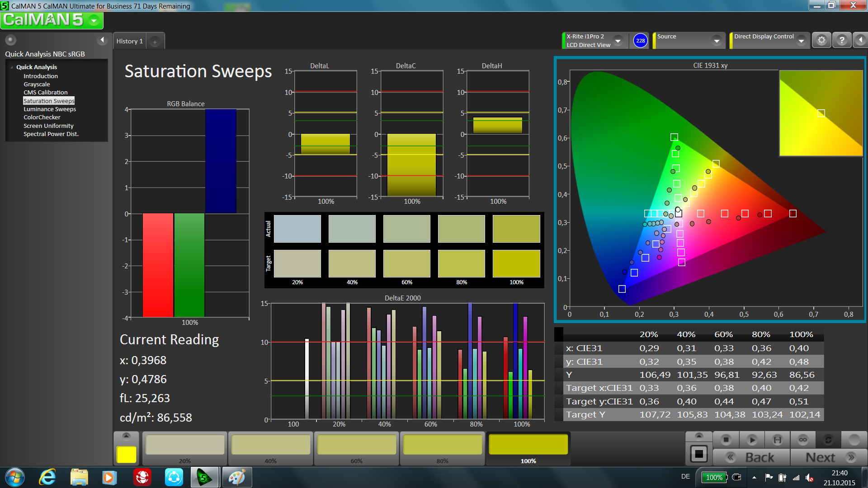Collapse the left workflow sidebar arrow
Screen dimensions: 868x488
pyautogui.click(x=102, y=40)
